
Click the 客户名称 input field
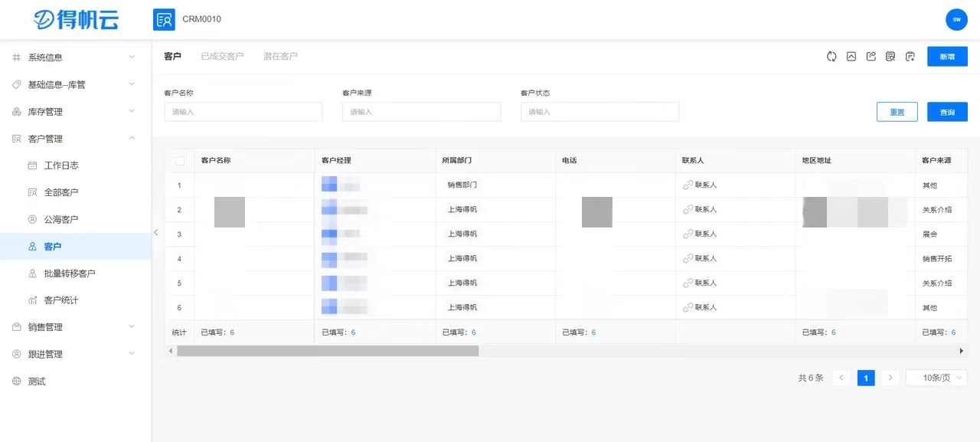click(243, 111)
